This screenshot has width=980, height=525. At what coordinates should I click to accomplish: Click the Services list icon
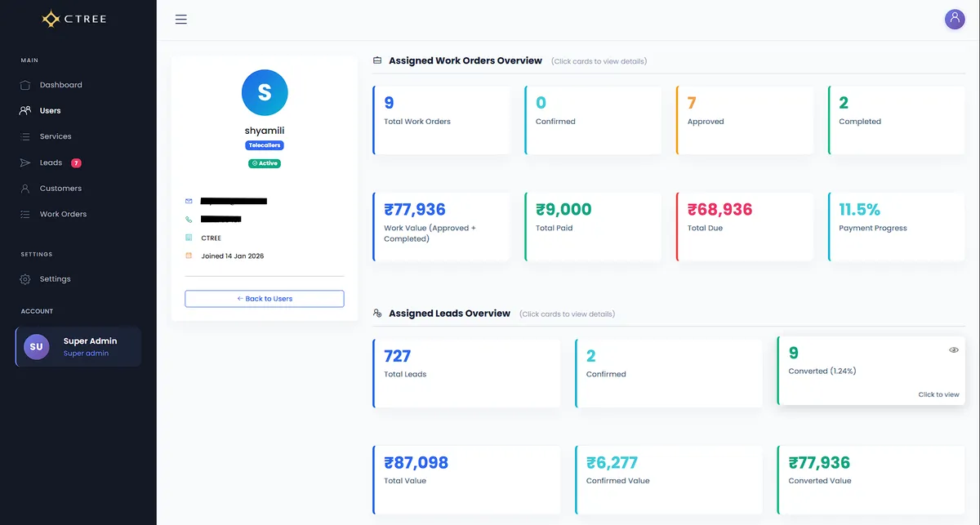(x=25, y=136)
